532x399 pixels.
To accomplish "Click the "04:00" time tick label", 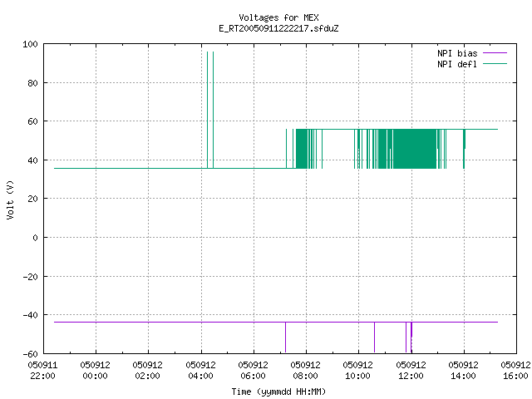I will (201, 376).
